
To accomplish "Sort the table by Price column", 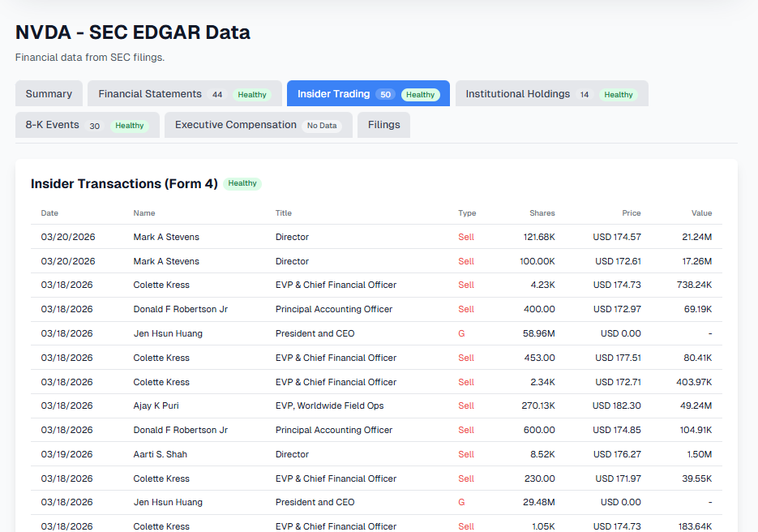I will (x=632, y=212).
